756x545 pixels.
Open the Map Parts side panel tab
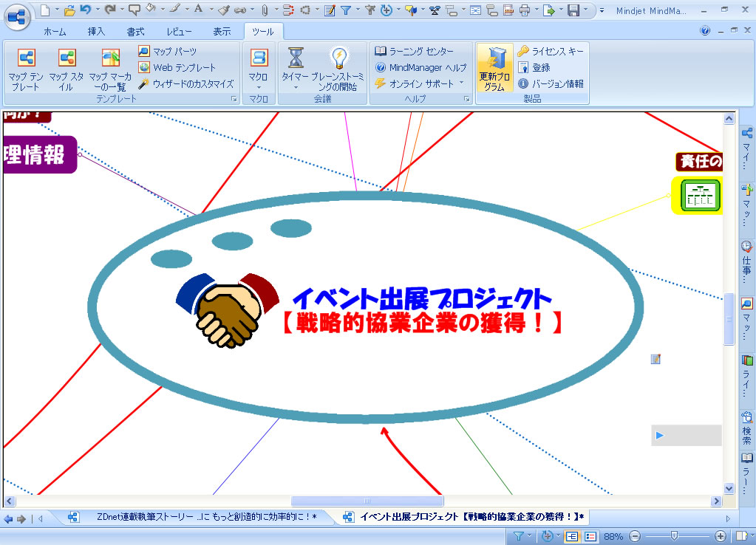[x=747, y=320]
